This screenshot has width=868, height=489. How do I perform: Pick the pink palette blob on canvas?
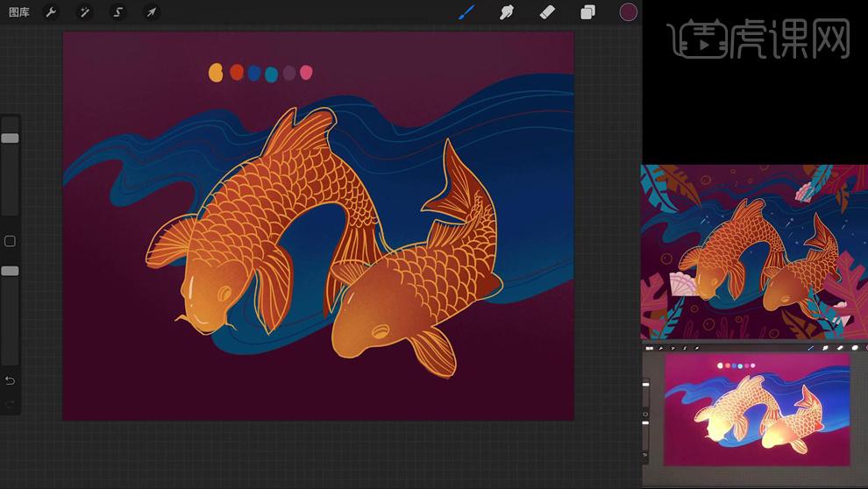pyautogui.click(x=306, y=72)
